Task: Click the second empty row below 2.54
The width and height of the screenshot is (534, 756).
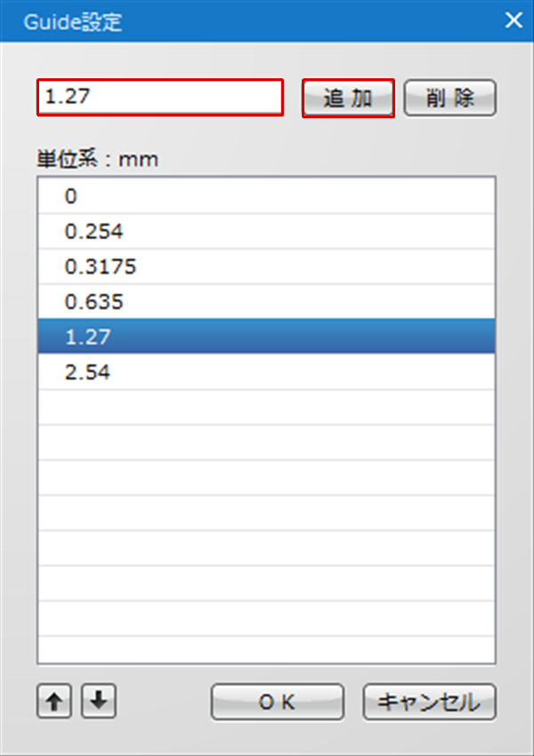Action: tap(266, 442)
